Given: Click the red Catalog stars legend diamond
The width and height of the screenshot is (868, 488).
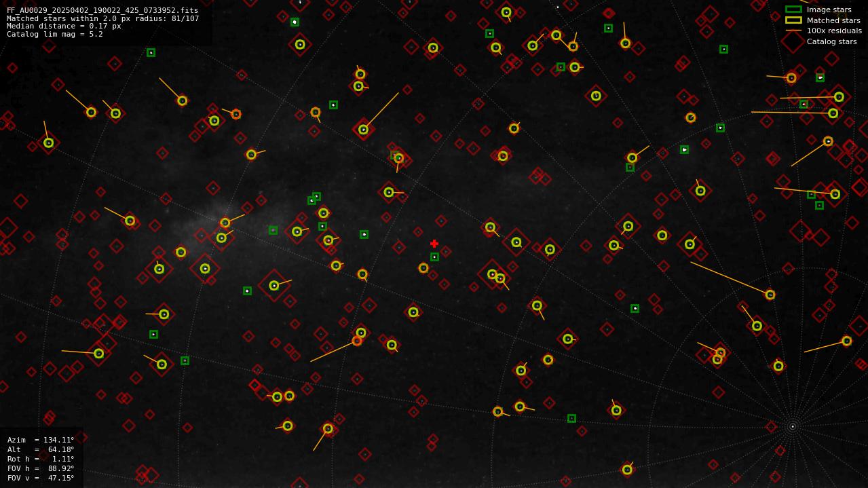Looking at the screenshot, I should pyautogui.click(x=793, y=41).
